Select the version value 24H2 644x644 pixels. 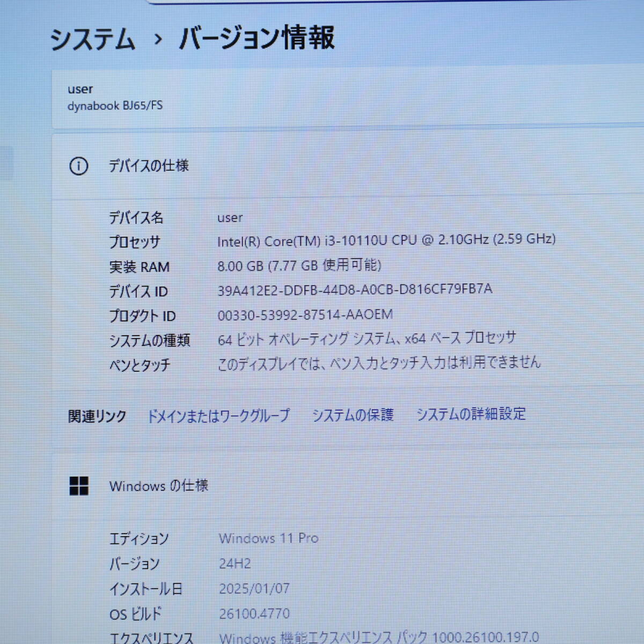click(235, 563)
